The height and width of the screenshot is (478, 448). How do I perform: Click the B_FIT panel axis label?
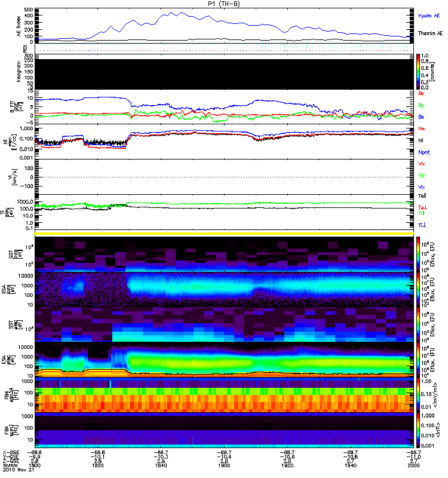click(x=17, y=106)
